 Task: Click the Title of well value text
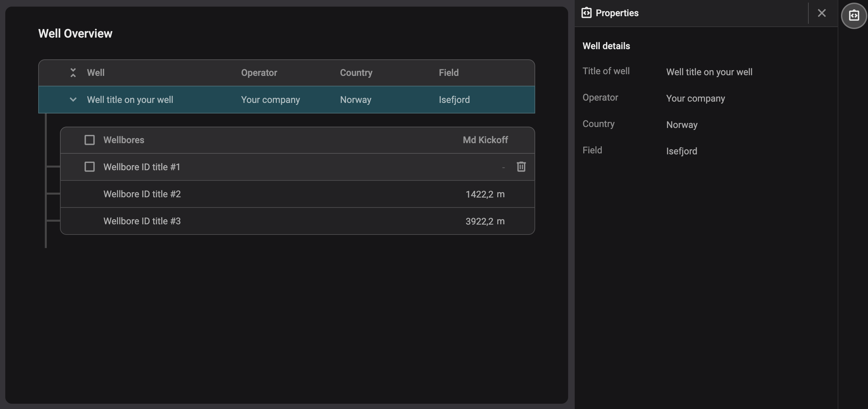pyautogui.click(x=709, y=72)
